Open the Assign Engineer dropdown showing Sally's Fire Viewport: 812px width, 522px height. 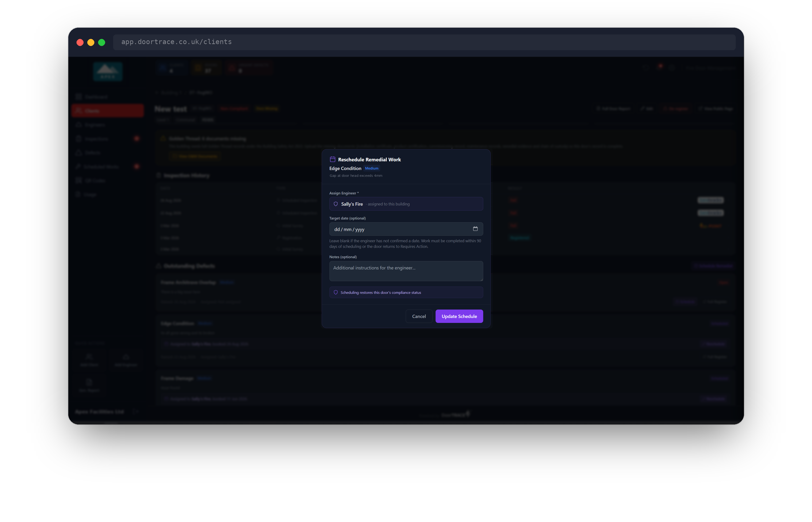click(x=406, y=204)
